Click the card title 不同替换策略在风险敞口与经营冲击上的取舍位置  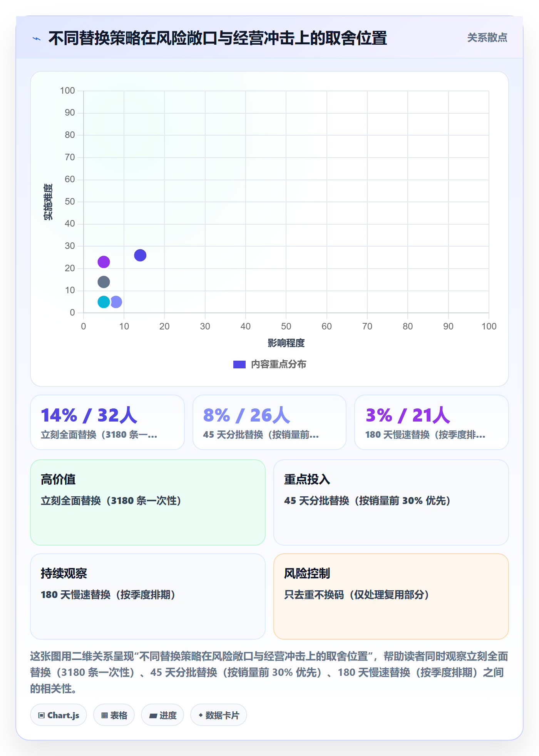(x=218, y=38)
